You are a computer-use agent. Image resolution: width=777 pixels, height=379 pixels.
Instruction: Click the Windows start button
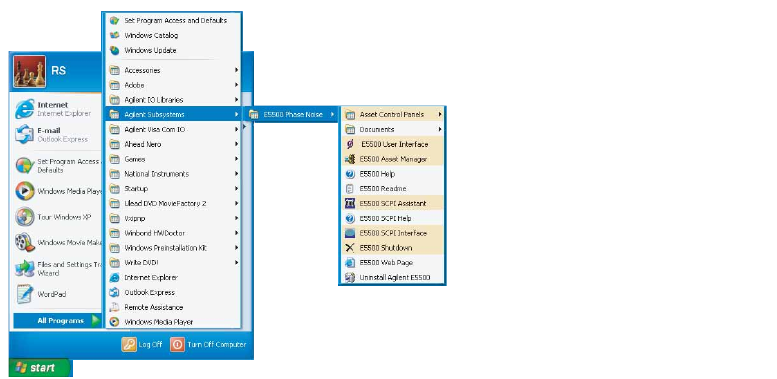pyautogui.click(x=41, y=368)
